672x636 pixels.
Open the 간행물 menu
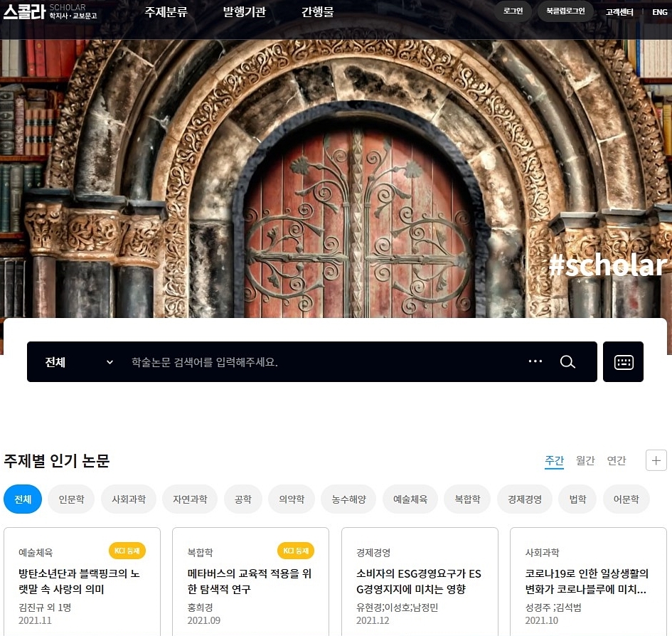tap(317, 12)
